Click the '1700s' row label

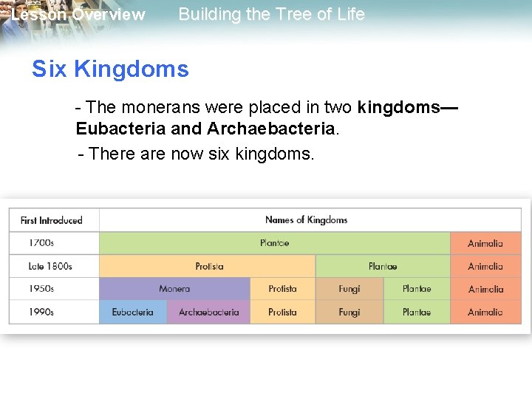41,243
